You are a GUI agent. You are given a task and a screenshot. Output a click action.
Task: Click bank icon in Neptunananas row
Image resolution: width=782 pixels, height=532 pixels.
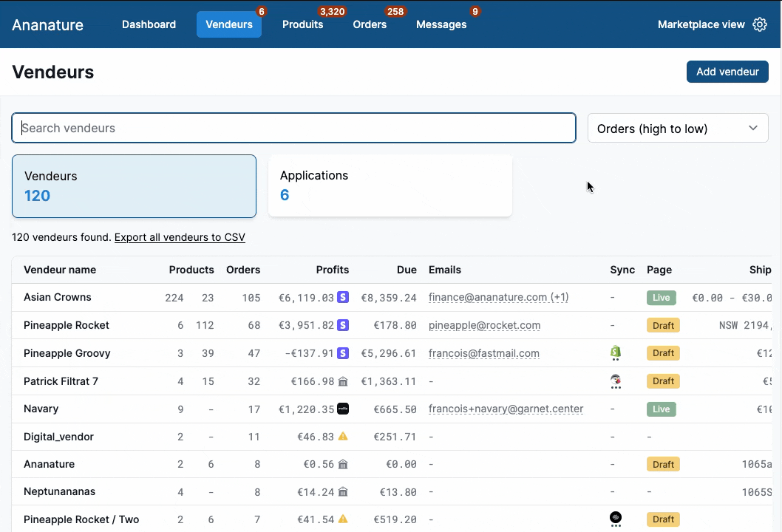[343, 491]
